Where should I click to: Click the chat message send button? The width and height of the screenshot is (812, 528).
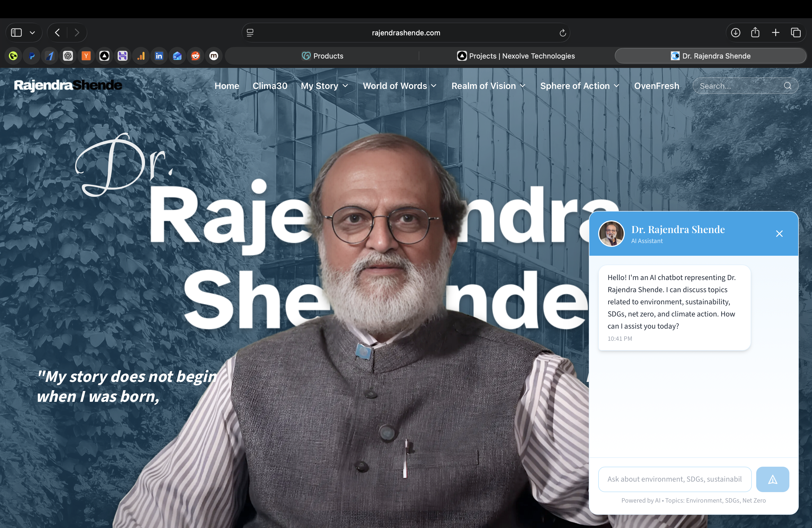pos(773,479)
